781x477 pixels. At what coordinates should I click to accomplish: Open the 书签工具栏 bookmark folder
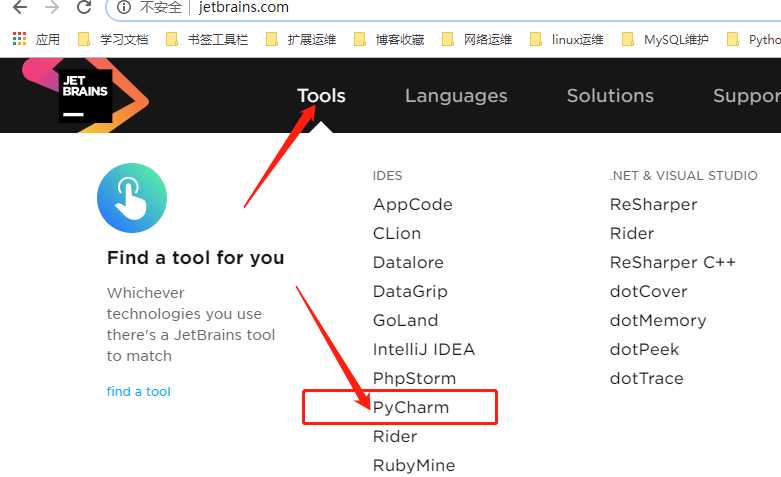click(x=207, y=39)
